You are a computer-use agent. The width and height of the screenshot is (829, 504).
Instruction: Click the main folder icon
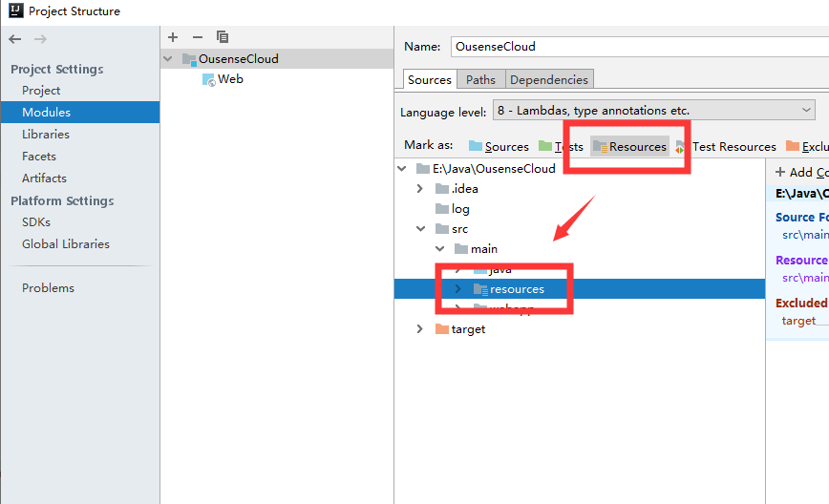[461, 249]
